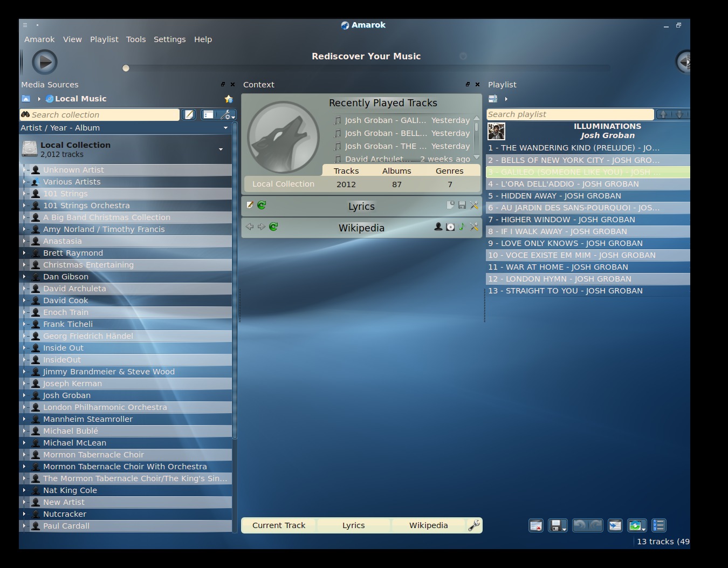Click the main Play button
Image resolution: width=728 pixels, height=568 pixels.
45,62
